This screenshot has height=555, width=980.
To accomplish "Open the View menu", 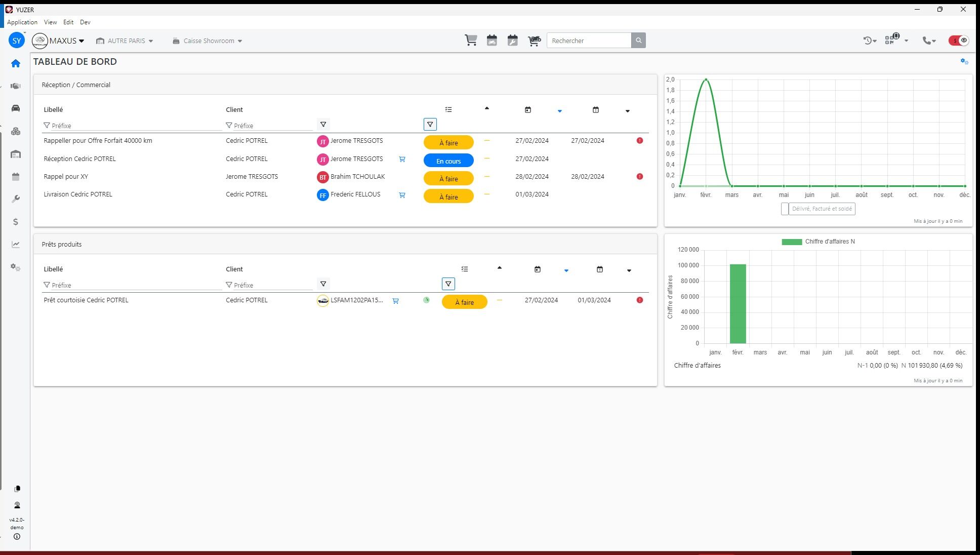I will [50, 22].
